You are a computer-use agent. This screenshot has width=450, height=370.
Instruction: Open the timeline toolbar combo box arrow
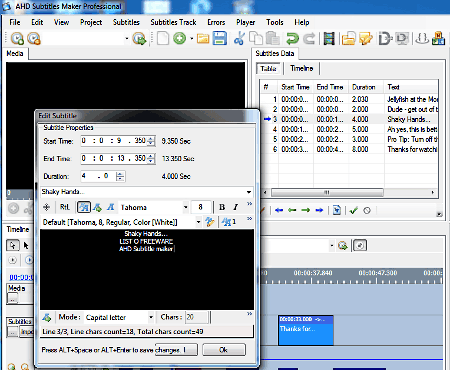click(332, 246)
